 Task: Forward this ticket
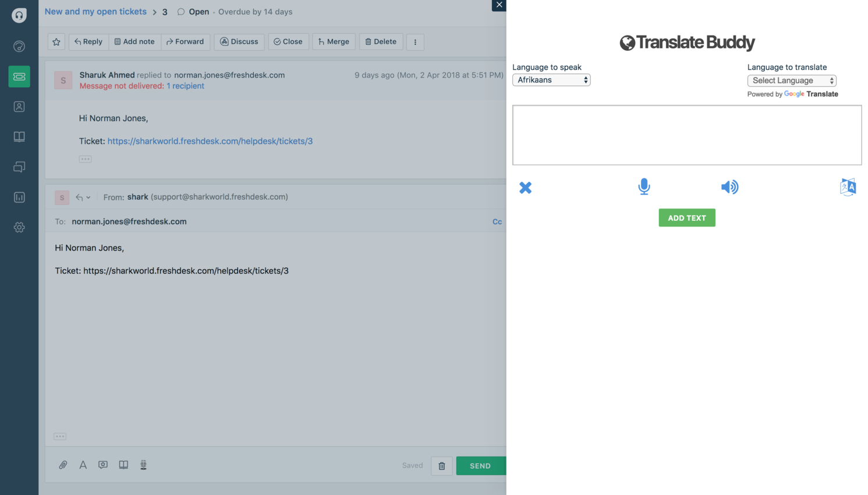coord(185,42)
